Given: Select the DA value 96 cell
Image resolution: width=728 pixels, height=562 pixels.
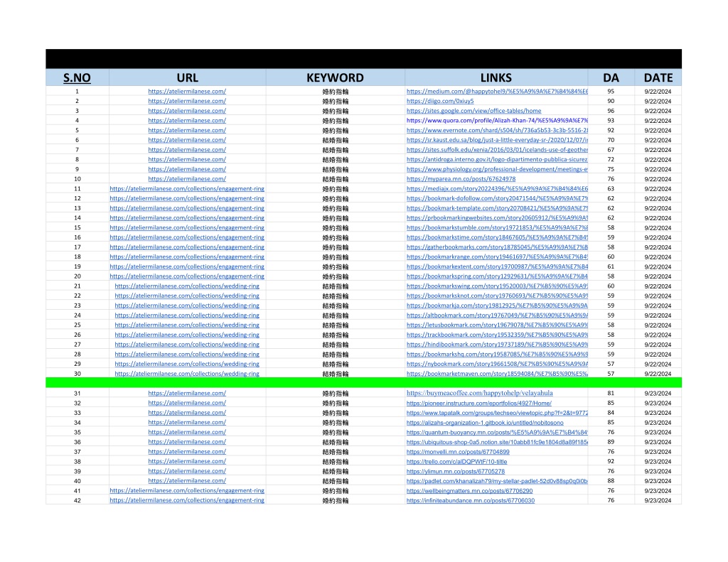Looking at the screenshot, I should (611, 111).
